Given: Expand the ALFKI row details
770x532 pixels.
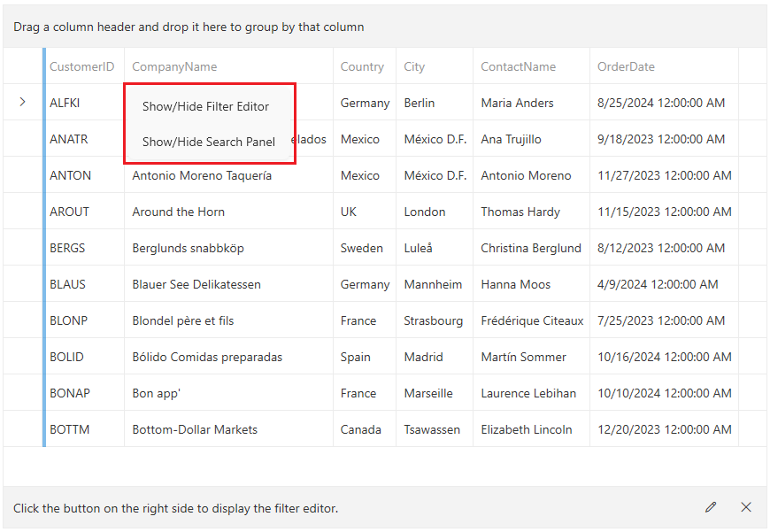Looking at the screenshot, I should click(23, 102).
